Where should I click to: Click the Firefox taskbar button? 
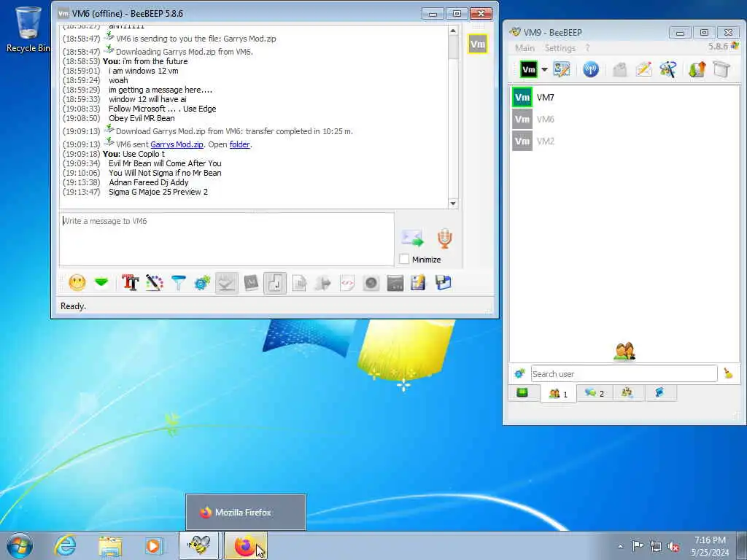[245, 545]
